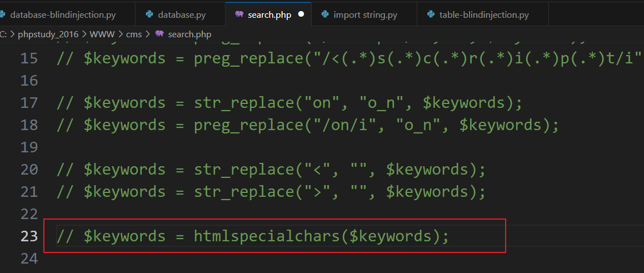Click line number 15 in the gutter

(29, 58)
